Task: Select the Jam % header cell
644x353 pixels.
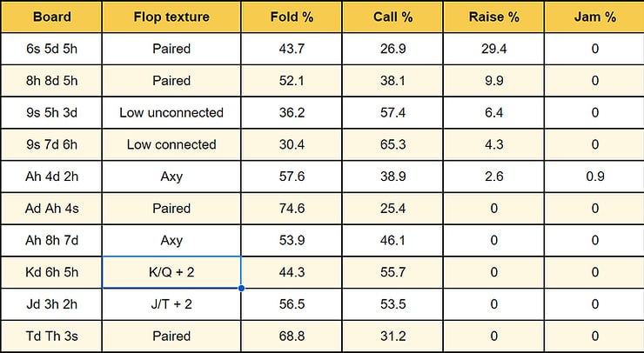Action: [x=595, y=17]
